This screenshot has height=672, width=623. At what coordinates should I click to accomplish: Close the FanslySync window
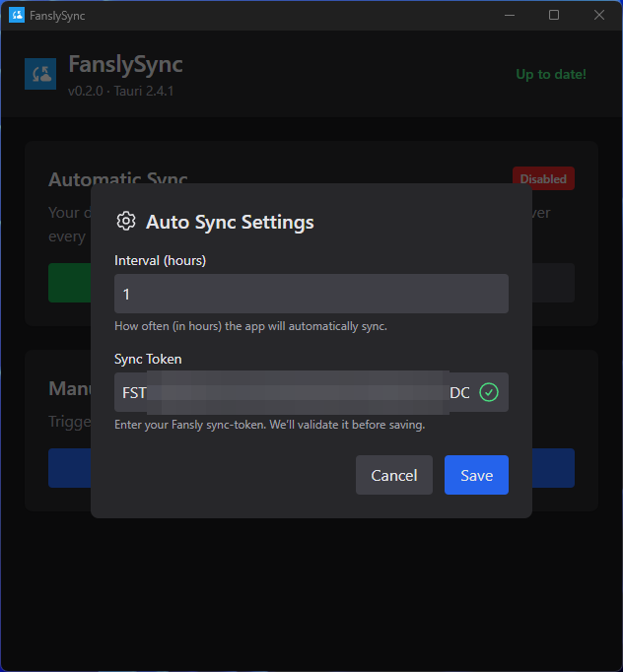[x=599, y=16]
